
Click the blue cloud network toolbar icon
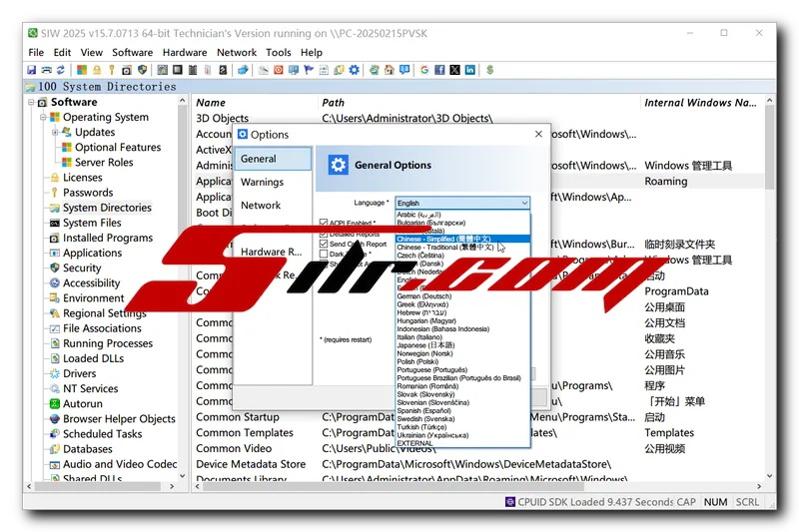[x=243, y=70]
